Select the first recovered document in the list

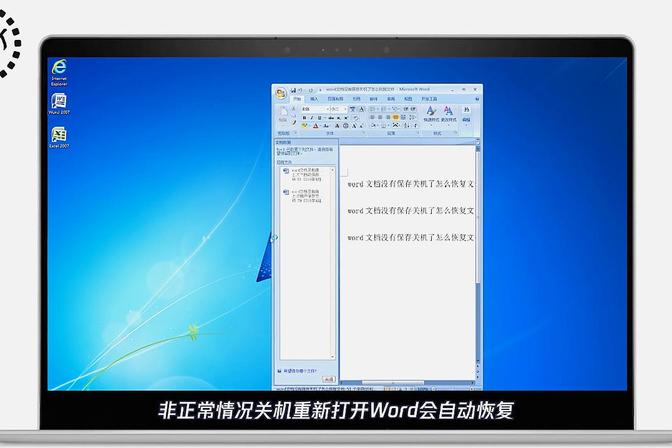coord(306,175)
